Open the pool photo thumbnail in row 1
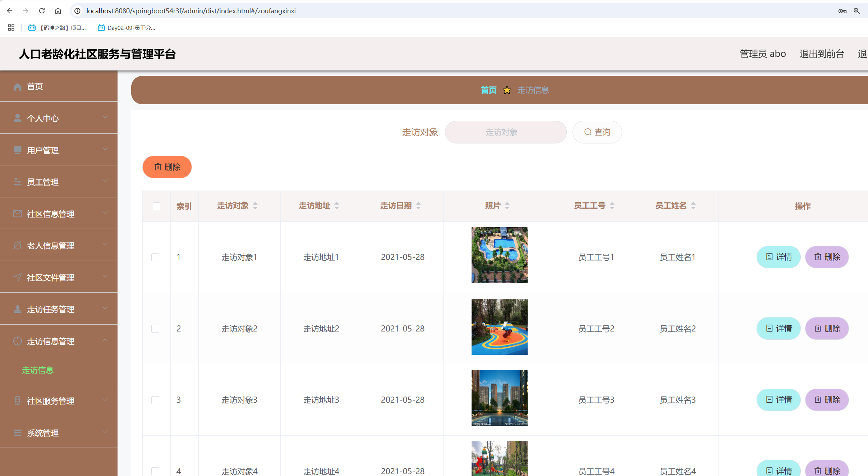The width and height of the screenshot is (868, 476). pos(499,255)
